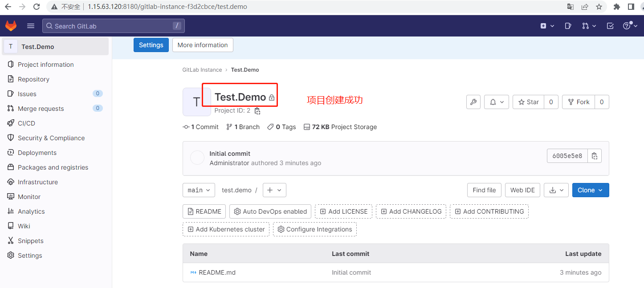Open the Web IDE button
The image size is (644, 288).
[x=522, y=190]
